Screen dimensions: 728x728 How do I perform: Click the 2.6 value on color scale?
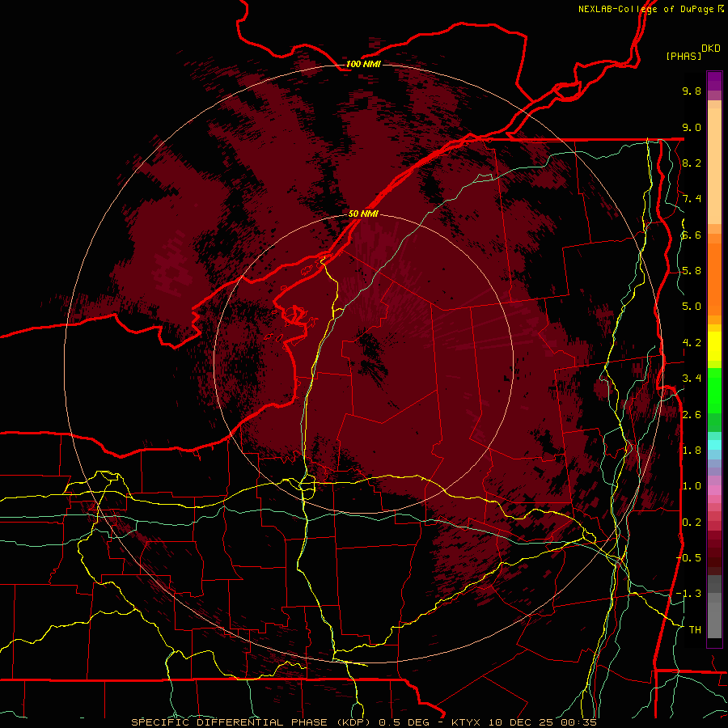692,414
